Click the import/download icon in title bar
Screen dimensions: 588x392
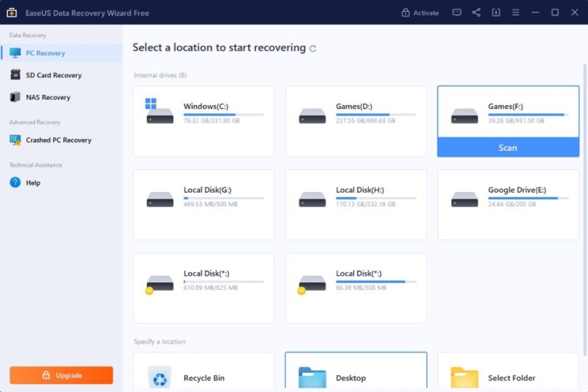(x=496, y=13)
